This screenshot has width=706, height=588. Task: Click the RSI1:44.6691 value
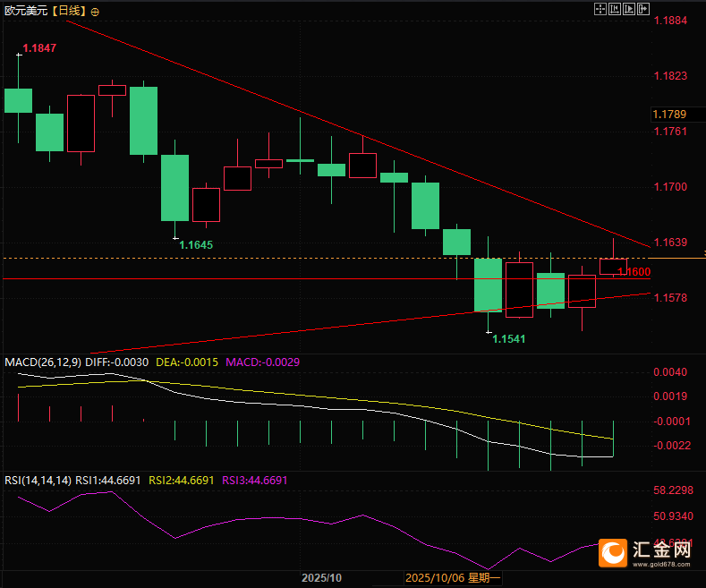coord(108,481)
